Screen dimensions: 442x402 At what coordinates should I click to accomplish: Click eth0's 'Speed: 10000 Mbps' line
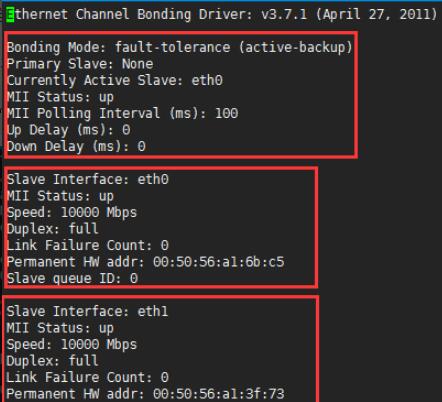(72, 212)
